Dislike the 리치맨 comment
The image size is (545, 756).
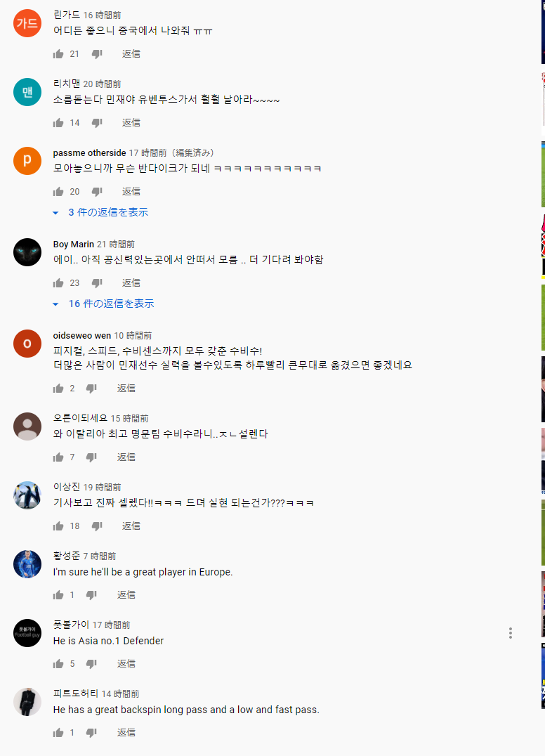[97, 123]
